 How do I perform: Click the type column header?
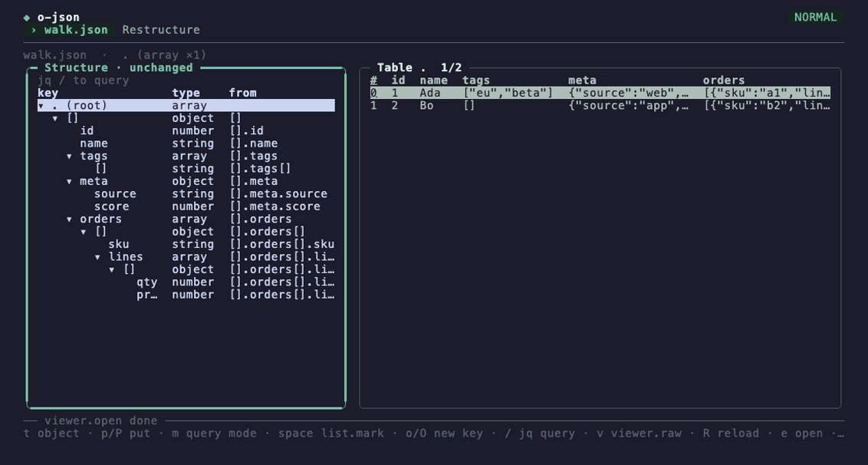coord(186,93)
